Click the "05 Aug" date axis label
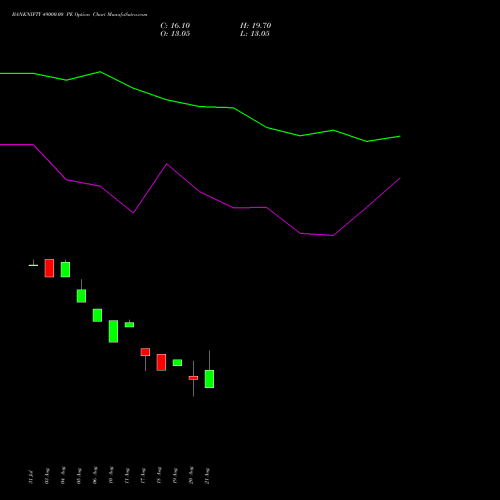500x500 pixels. click(x=79, y=476)
